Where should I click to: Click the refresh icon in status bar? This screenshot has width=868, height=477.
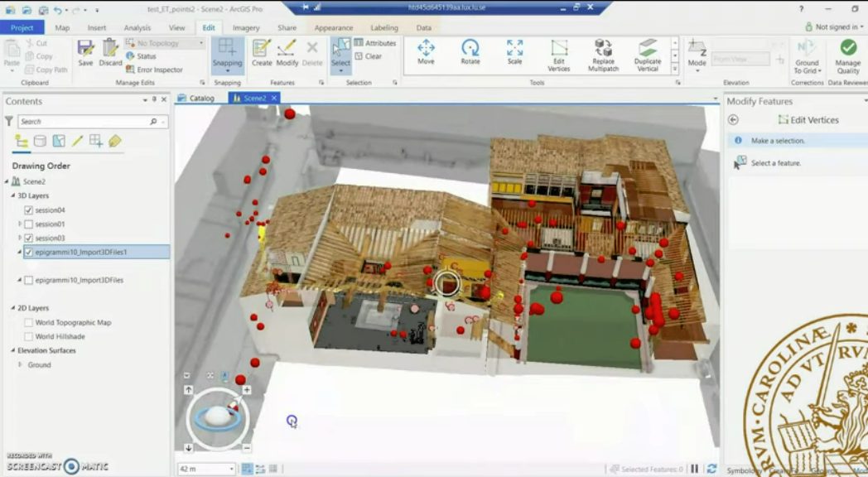[712, 469]
